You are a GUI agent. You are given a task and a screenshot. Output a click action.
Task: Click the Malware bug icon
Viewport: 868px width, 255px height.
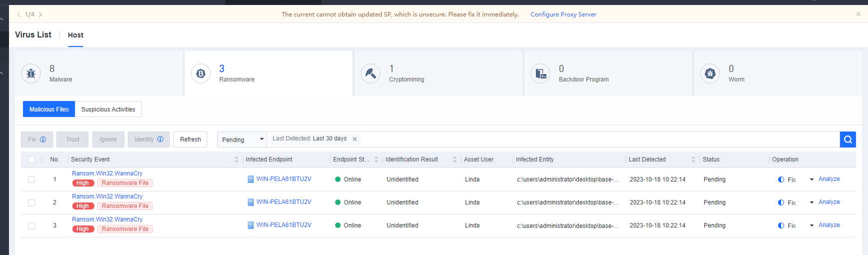click(31, 73)
